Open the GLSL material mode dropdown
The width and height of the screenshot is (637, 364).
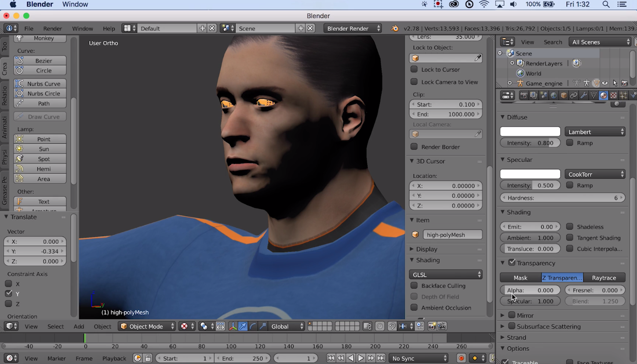click(x=446, y=275)
